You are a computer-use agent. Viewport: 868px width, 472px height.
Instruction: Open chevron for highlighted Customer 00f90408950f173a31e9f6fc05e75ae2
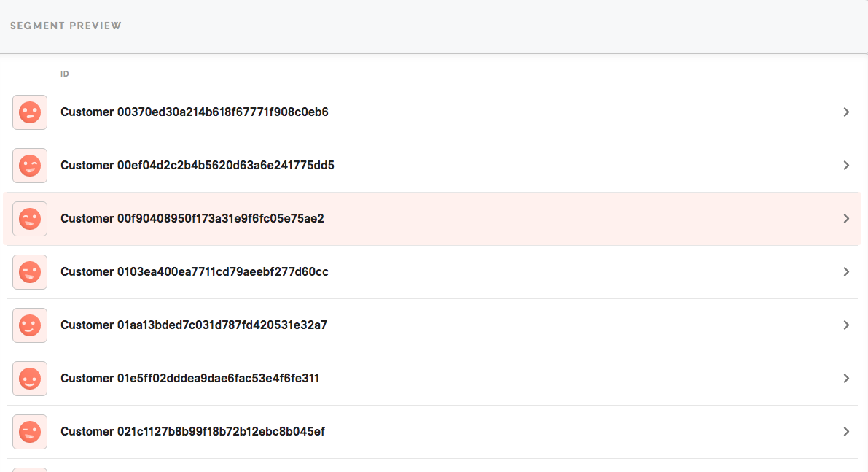(846, 219)
